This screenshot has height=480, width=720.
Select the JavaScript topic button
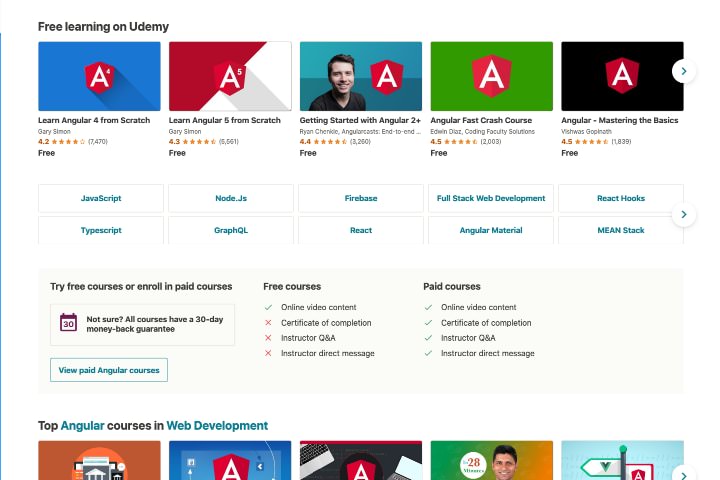[x=101, y=198]
